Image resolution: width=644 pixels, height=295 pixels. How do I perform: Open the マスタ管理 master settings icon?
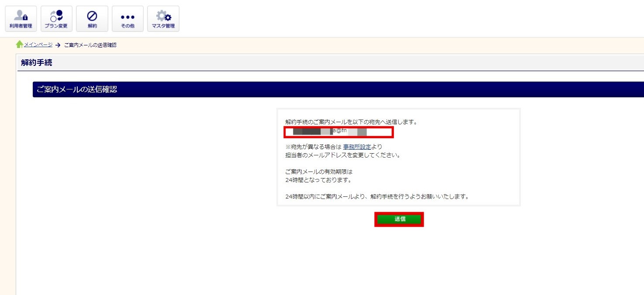(163, 19)
